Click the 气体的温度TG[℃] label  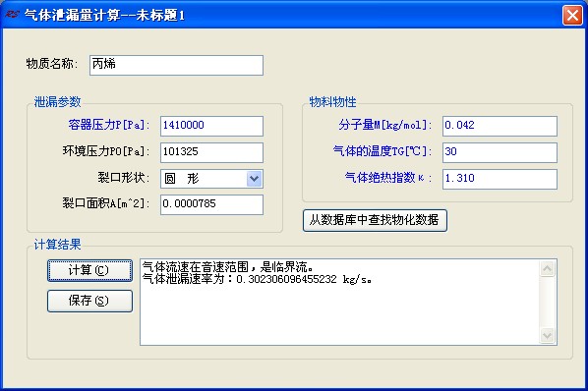[382, 151]
